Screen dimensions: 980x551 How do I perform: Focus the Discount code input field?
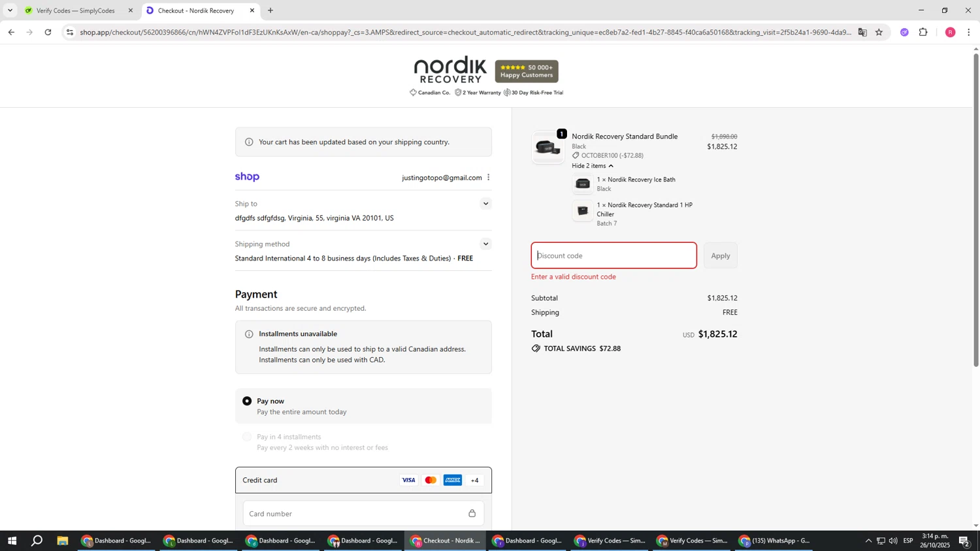[613, 256]
